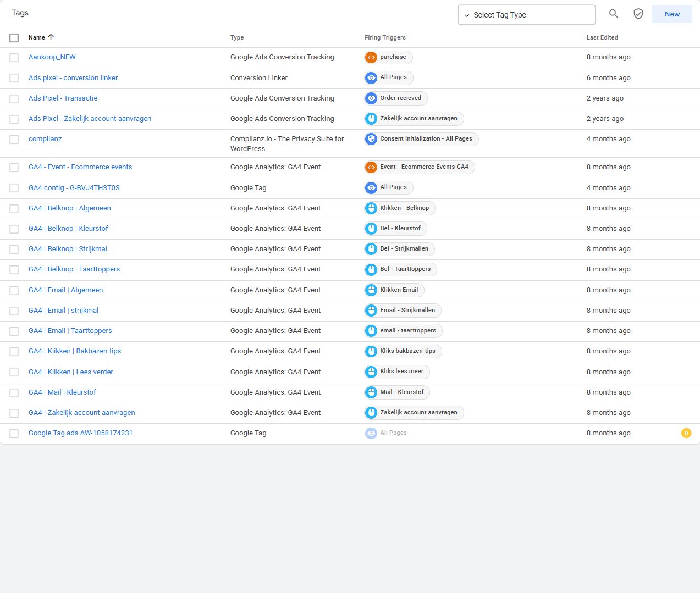Screen dimensions: 700x593
Task: Open the tag search magnifier
Action: [x=613, y=14]
